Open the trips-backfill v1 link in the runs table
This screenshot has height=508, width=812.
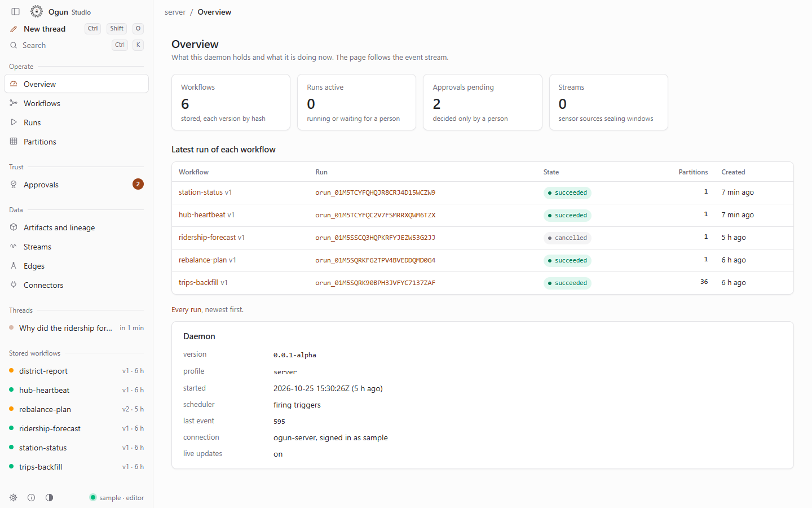[203, 283]
